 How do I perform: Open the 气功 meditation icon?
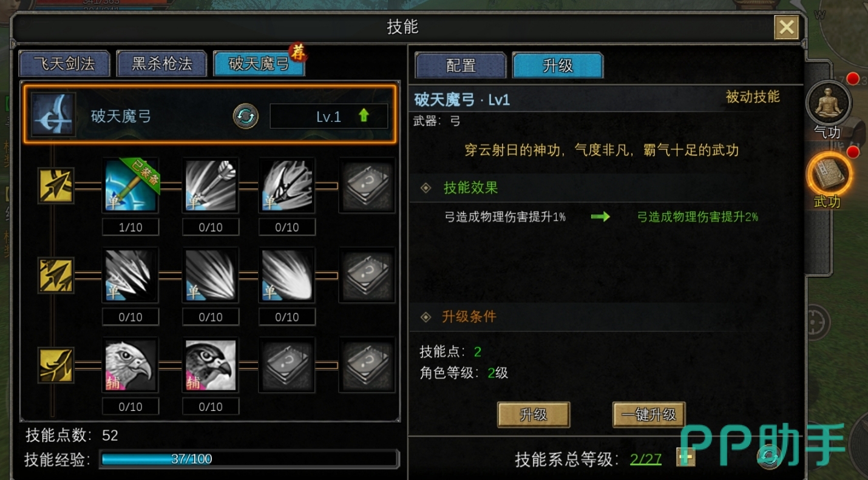(829, 104)
